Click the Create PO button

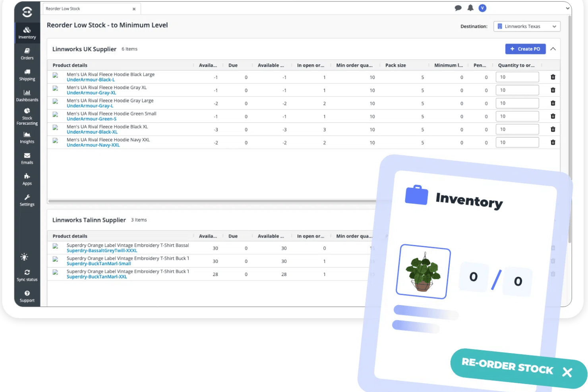click(525, 49)
